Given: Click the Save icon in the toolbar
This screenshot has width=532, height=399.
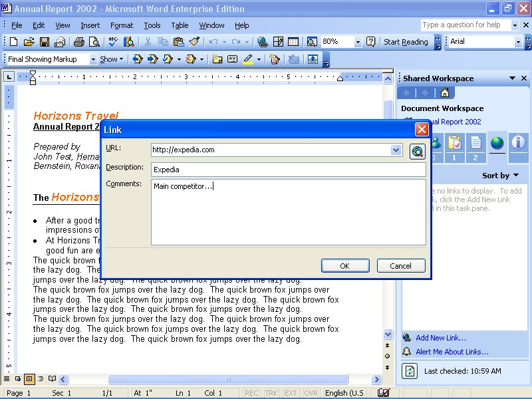Looking at the screenshot, I should point(45,42).
